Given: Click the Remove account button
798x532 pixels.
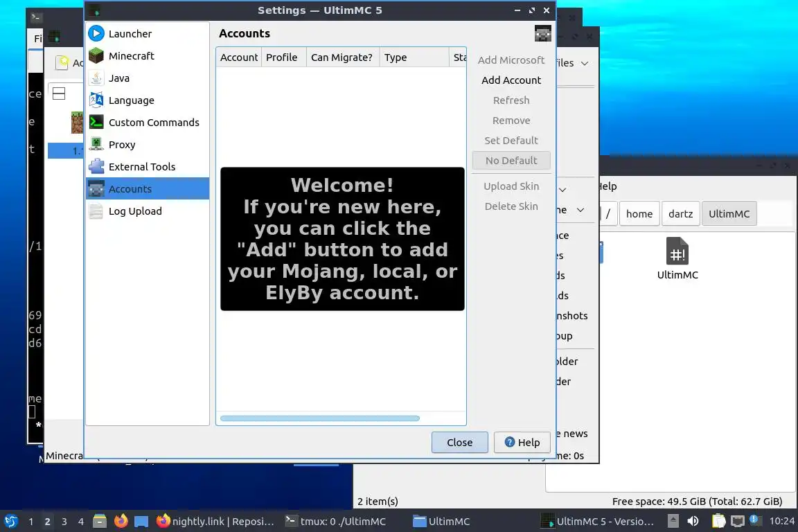Looking at the screenshot, I should 511,120.
